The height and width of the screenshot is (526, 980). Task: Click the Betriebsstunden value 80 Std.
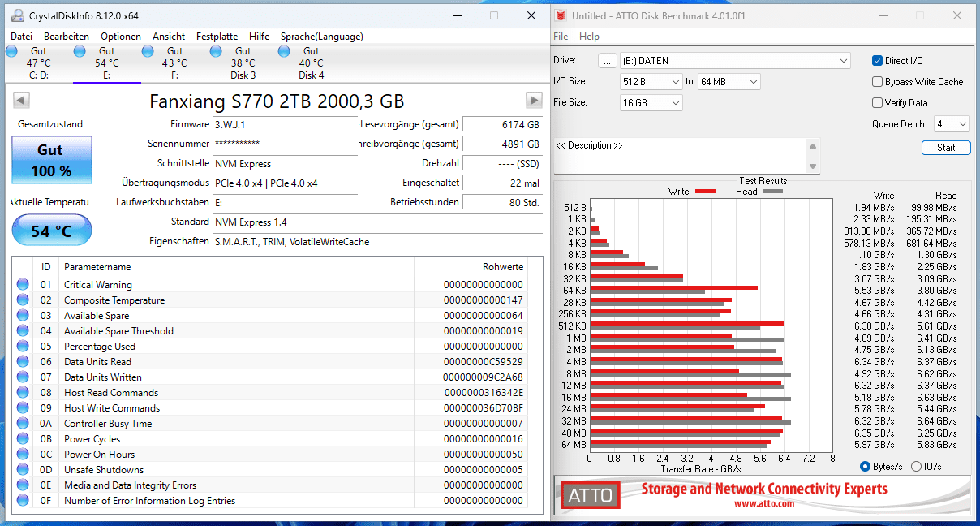coord(503,202)
